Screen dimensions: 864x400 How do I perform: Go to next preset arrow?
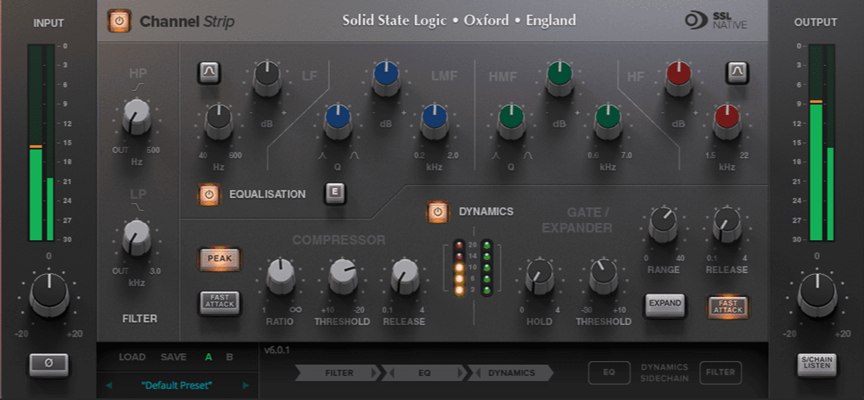pyautogui.click(x=246, y=385)
